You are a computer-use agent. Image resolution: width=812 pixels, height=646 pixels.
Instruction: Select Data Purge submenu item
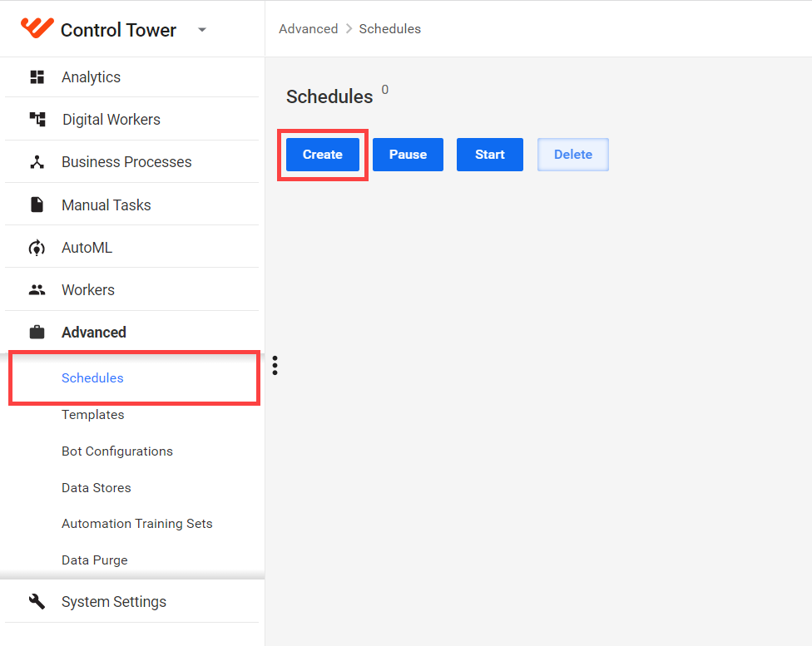pyautogui.click(x=94, y=560)
